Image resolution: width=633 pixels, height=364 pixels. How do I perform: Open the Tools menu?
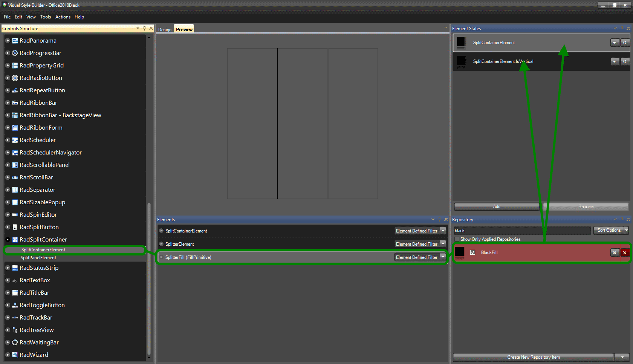click(x=46, y=17)
